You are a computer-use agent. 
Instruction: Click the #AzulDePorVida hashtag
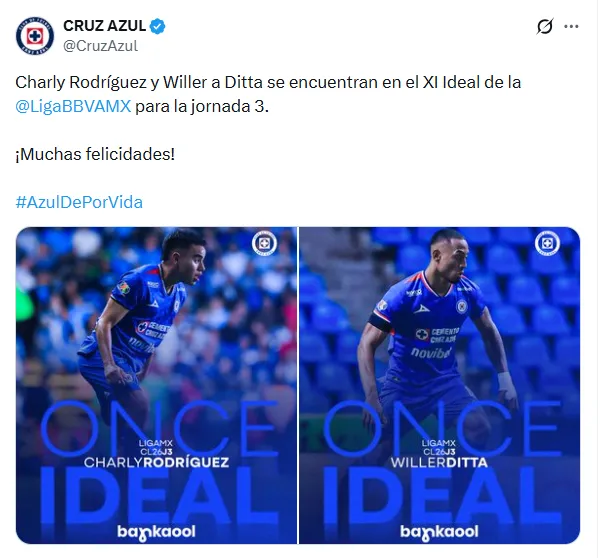click(x=79, y=202)
